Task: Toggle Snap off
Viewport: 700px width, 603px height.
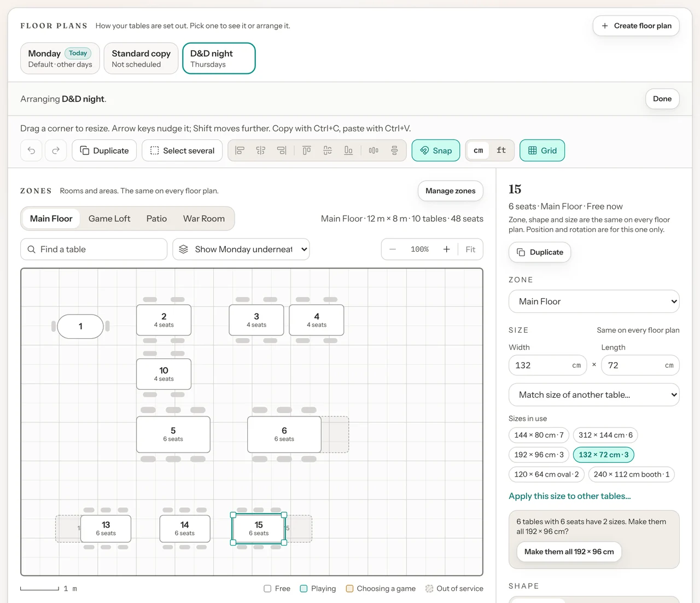Action: pos(436,150)
